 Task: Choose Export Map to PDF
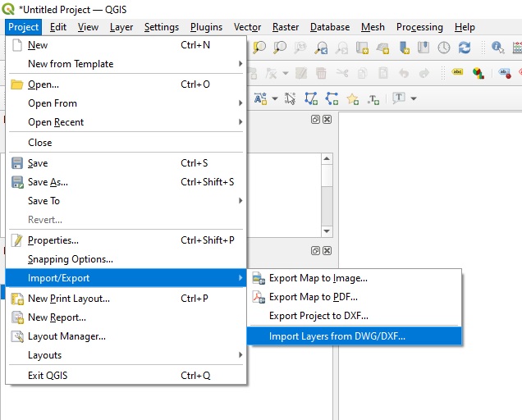[x=313, y=297]
